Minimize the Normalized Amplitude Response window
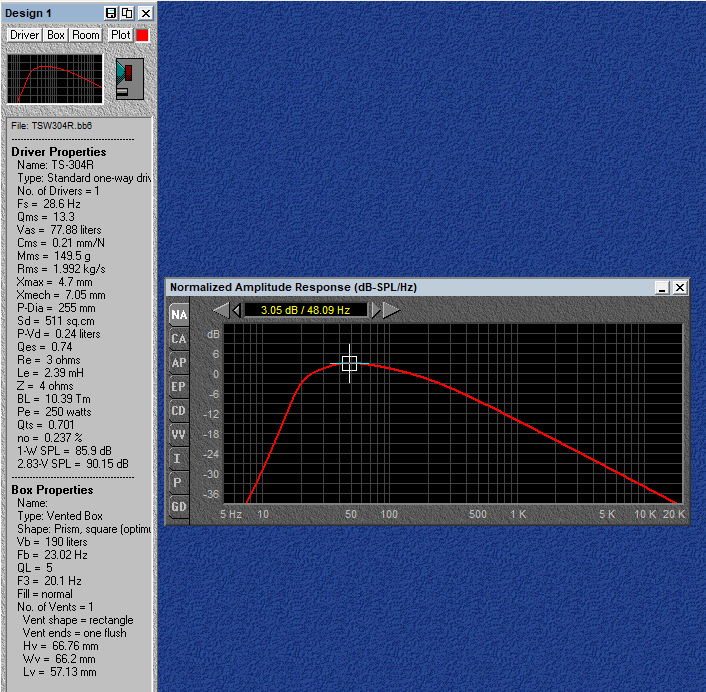 [x=662, y=288]
